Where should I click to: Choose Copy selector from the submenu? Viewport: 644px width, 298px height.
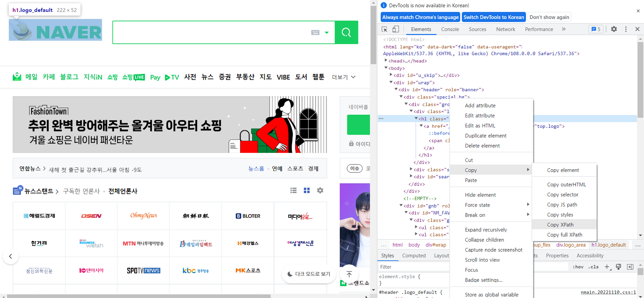click(x=564, y=194)
